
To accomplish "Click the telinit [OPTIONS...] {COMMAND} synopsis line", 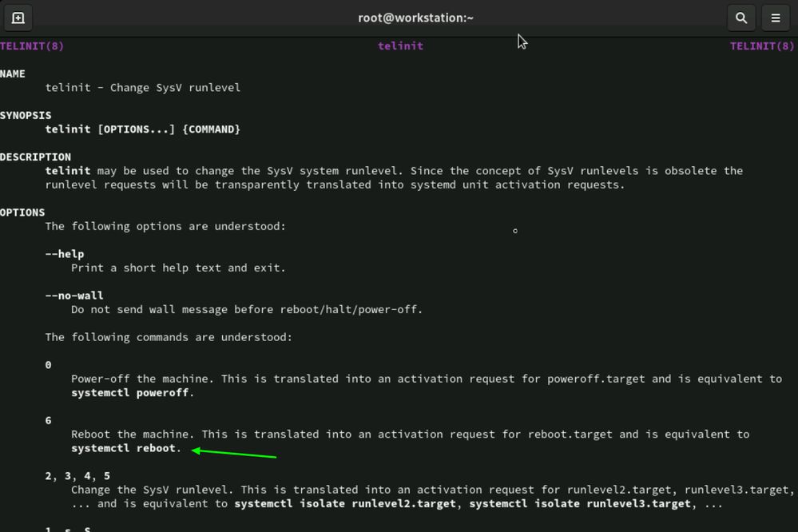I will [x=142, y=129].
